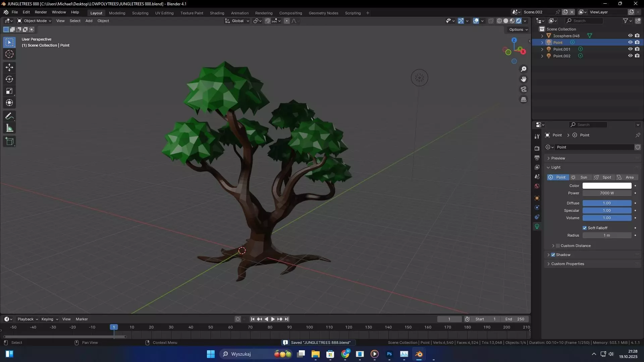
Task: Disable Point.002 in renders
Action: 637,56
